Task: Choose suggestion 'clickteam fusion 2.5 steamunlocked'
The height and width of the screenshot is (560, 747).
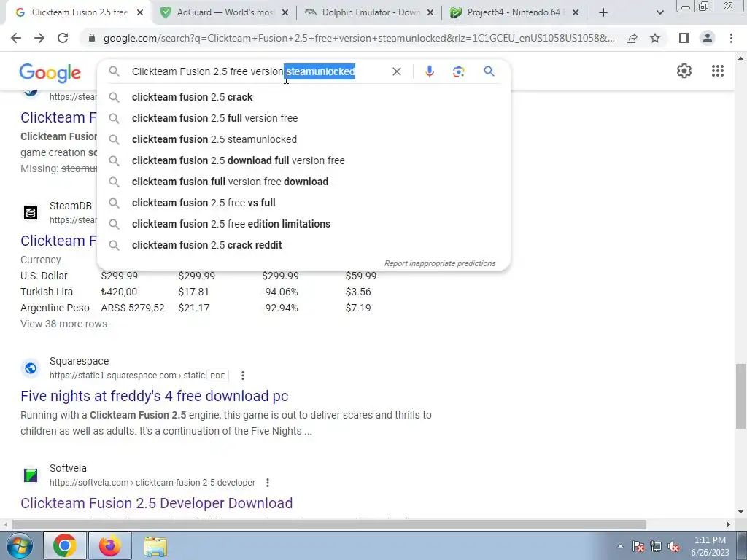Action: coord(303,139)
